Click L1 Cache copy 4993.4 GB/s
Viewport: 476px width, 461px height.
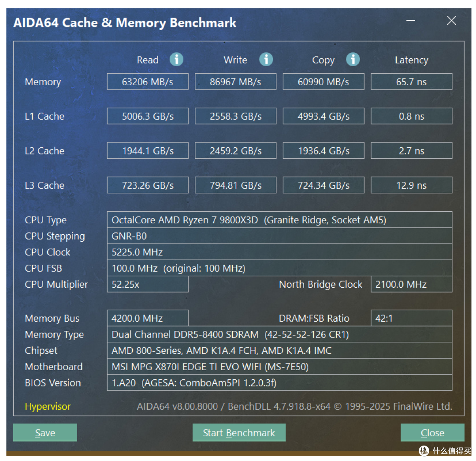tap(324, 116)
